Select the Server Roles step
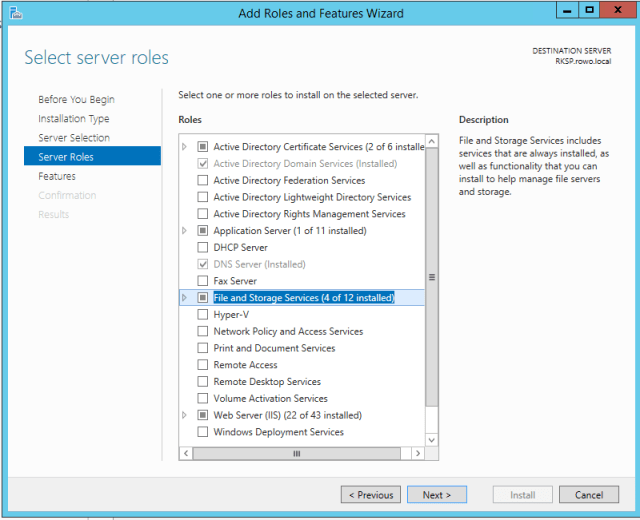 point(92,156)
